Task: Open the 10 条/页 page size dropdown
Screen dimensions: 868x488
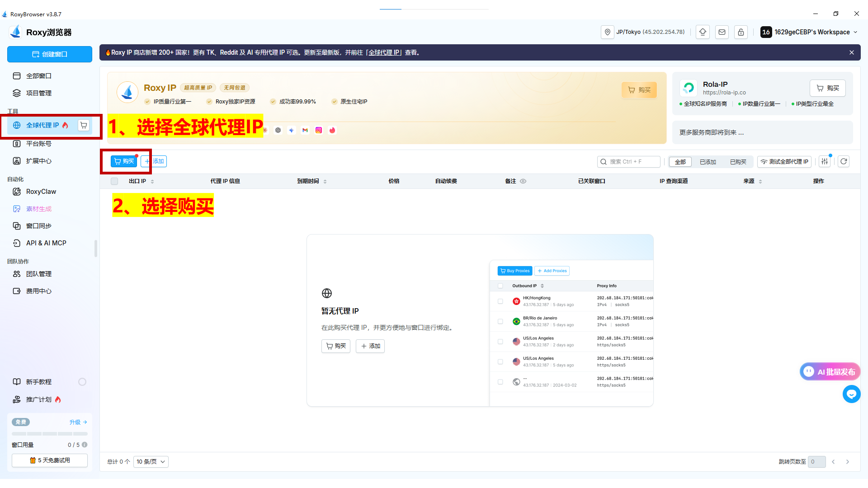Action: tap(151, 462)
